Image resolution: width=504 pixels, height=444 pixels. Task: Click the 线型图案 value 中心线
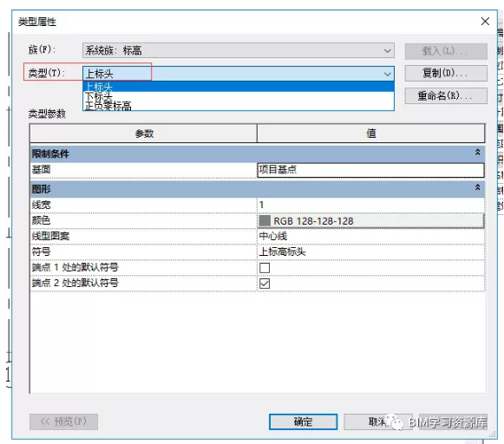(x=370, y=236)
